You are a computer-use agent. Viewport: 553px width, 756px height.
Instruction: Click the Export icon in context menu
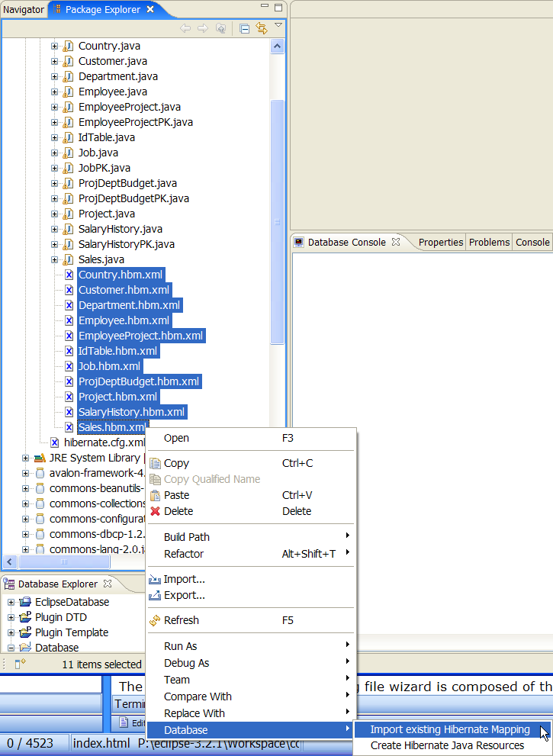pos(156,595)
